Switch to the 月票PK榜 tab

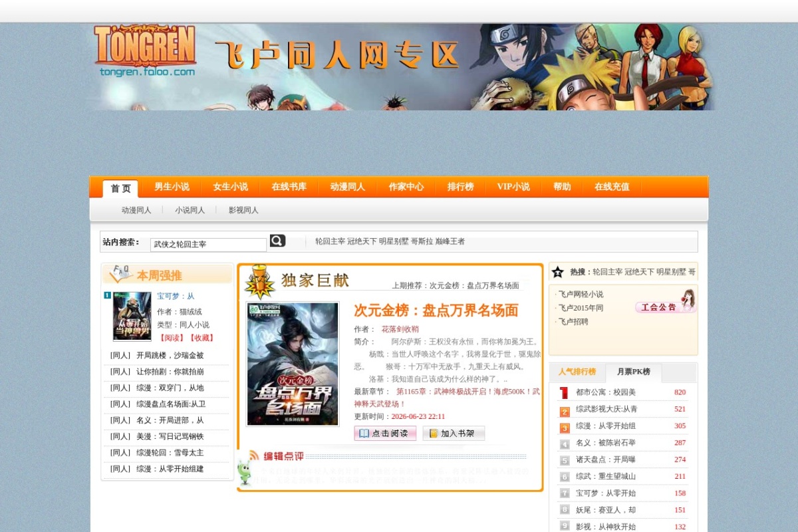point(633,372)
